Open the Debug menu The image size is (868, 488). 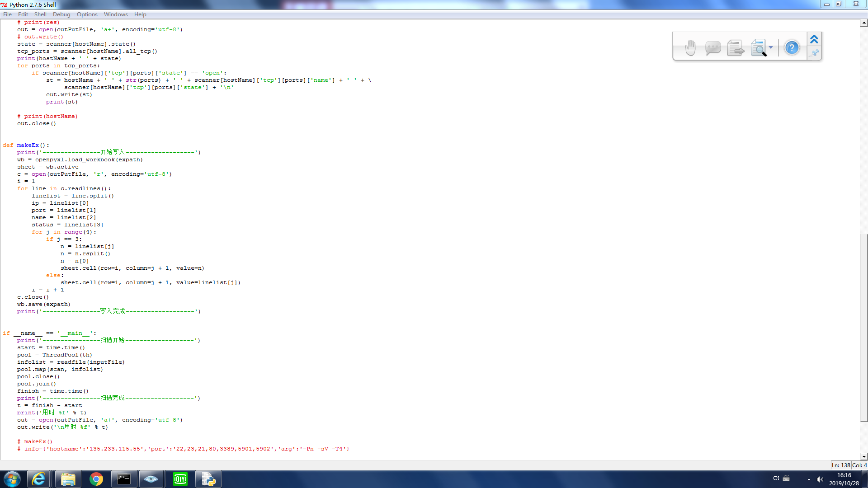pos(61,14)
